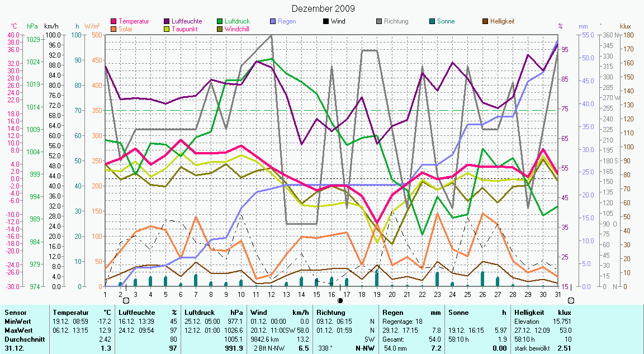Screen dimensions: 644x354
Task: Toggle the Regen series via its legend label
Action: point(287,21)
